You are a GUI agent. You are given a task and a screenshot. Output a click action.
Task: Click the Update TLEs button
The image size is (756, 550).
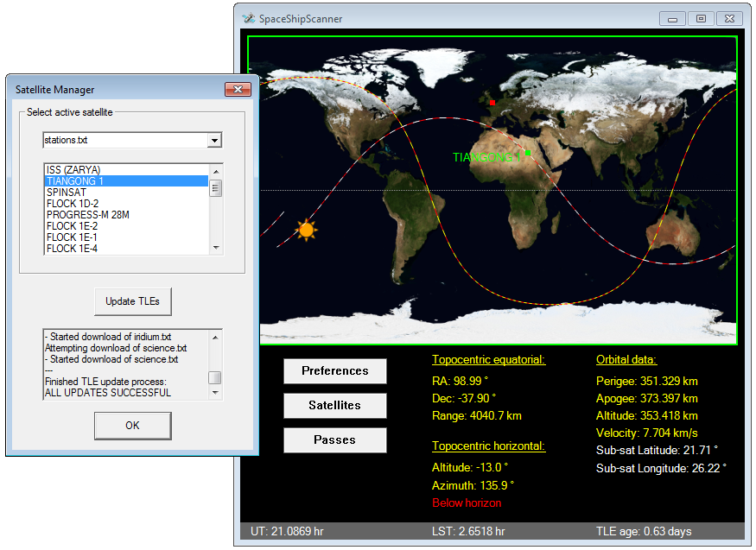pos(132,301)
